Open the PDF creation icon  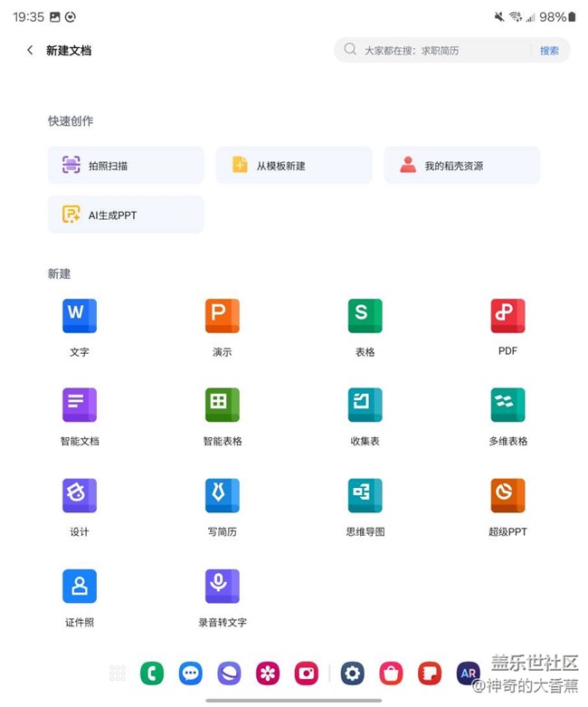pos(507,317)
